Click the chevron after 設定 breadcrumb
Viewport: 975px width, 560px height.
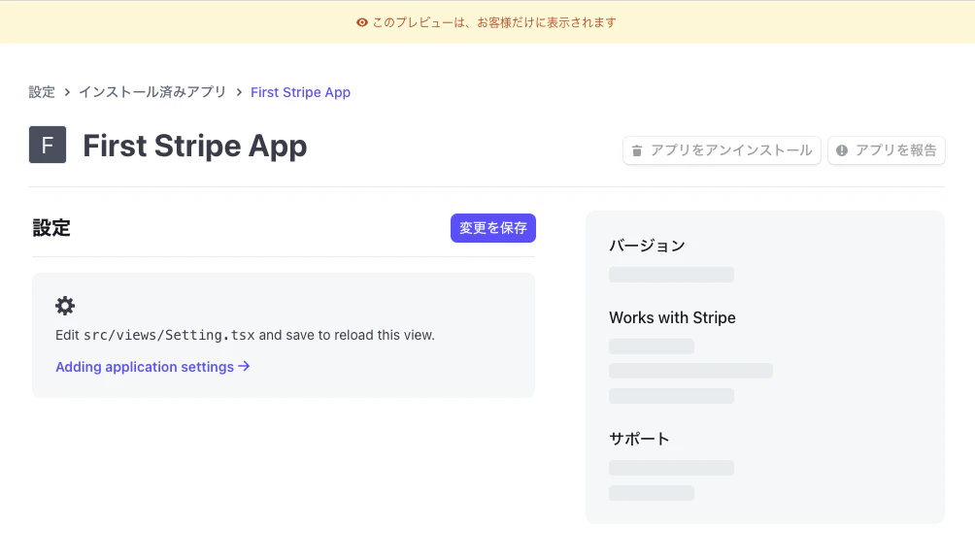tap(67, 92)
